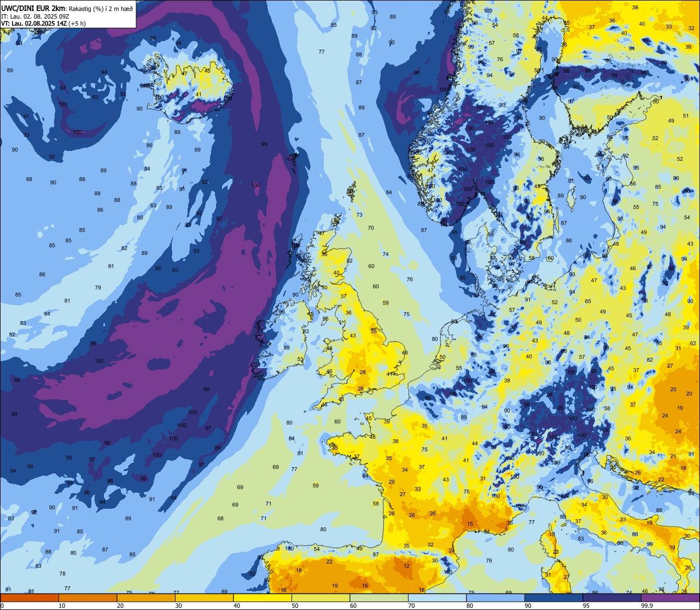Click the '10' legend tick label
The height and width of the screenshot is (610, 700).
point(62,606)
